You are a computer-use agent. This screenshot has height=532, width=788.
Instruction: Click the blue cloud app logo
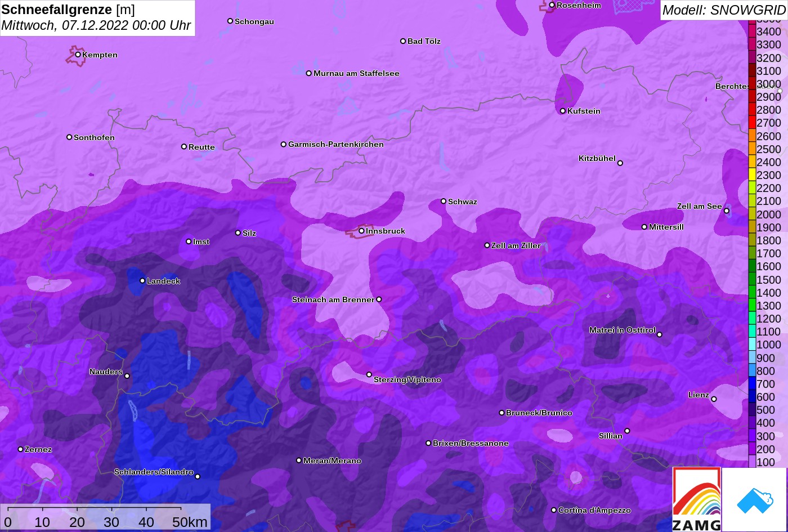754,499
